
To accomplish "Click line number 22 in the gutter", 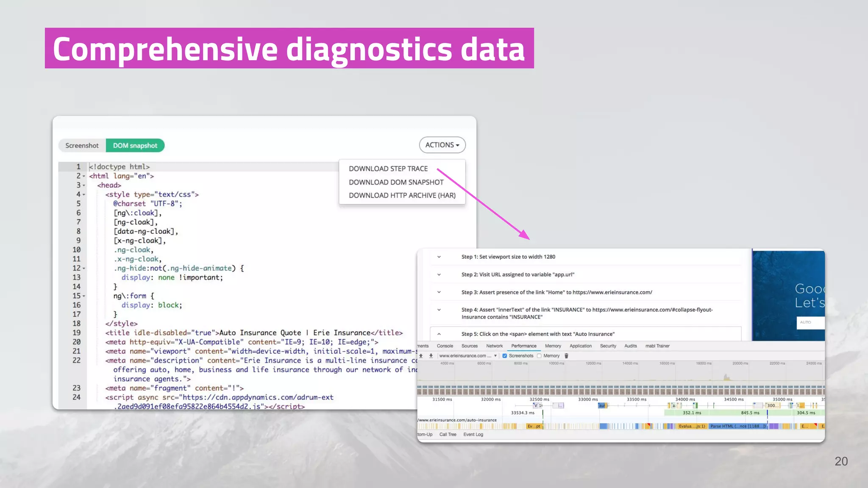I will [76, 360].
